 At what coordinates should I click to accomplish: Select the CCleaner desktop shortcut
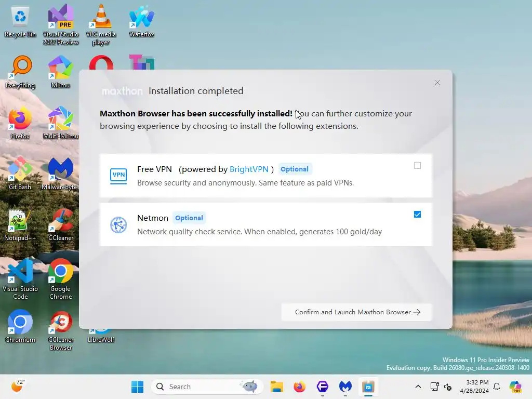pos(61,225)
